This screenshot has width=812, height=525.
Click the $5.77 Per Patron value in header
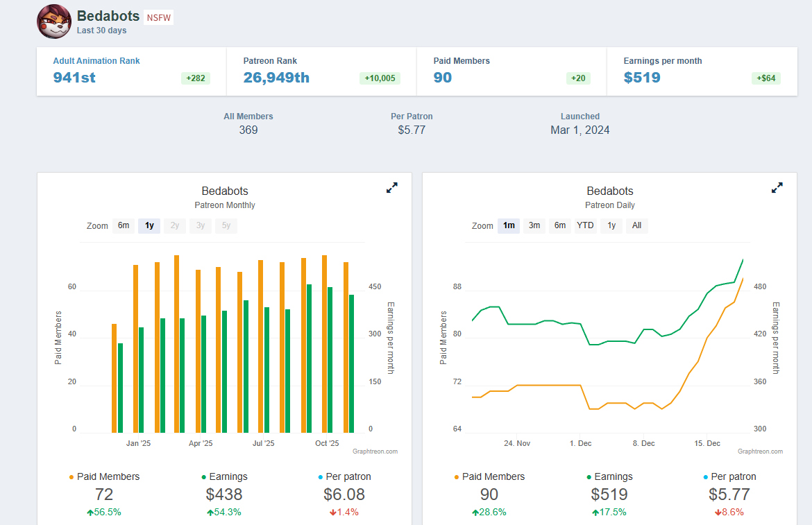412,130
